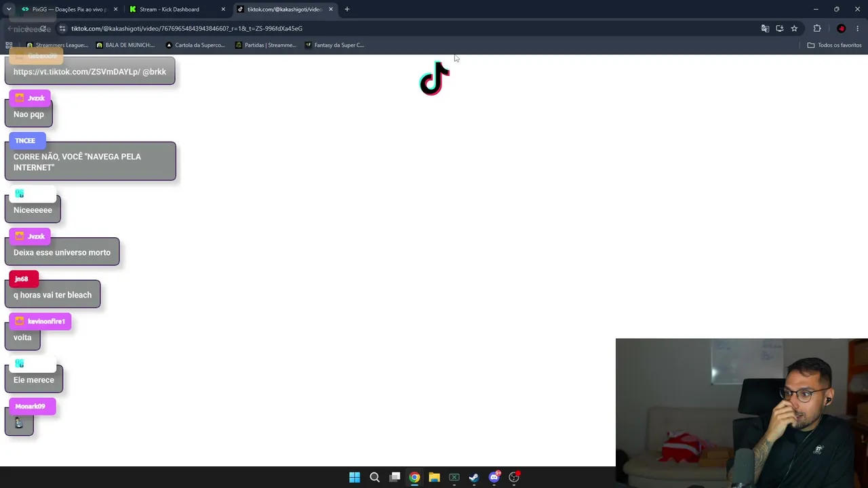Open the apps grid in bookmarks bar
The image size is (868, 488).
coord(9,45)
